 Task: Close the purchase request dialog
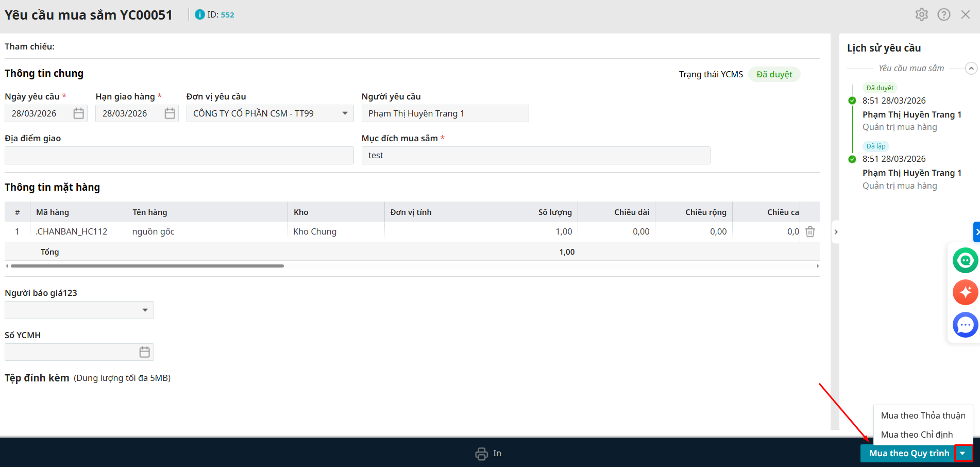[x=966, y=14]
